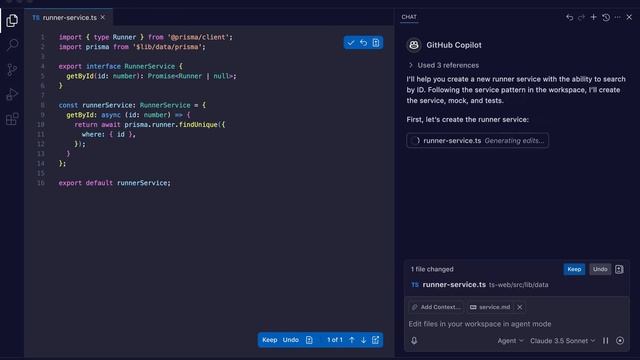
Task: Click Keep in bottom editor overlay bar
Action: click(x=269, y=340)
